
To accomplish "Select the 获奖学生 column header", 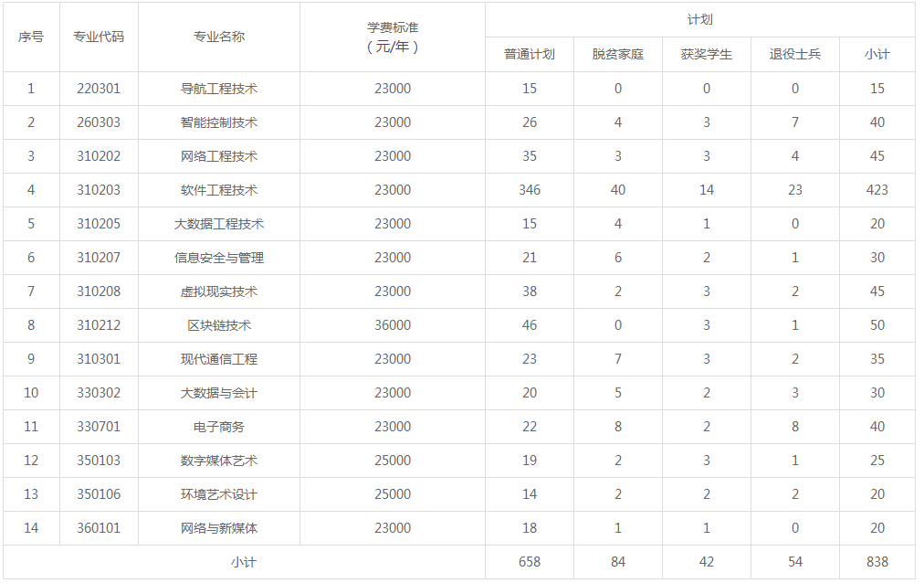I will (x=706, y=55).
